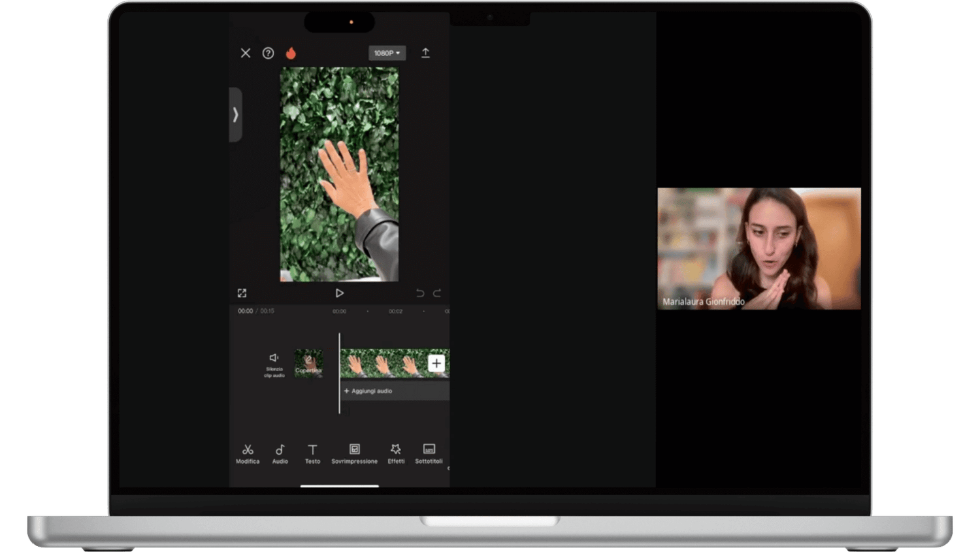The width and height of the screenshot is (980, 552).
Task: Open the Sovrimpressione overlay tool
Action: (x=354, y=453)
